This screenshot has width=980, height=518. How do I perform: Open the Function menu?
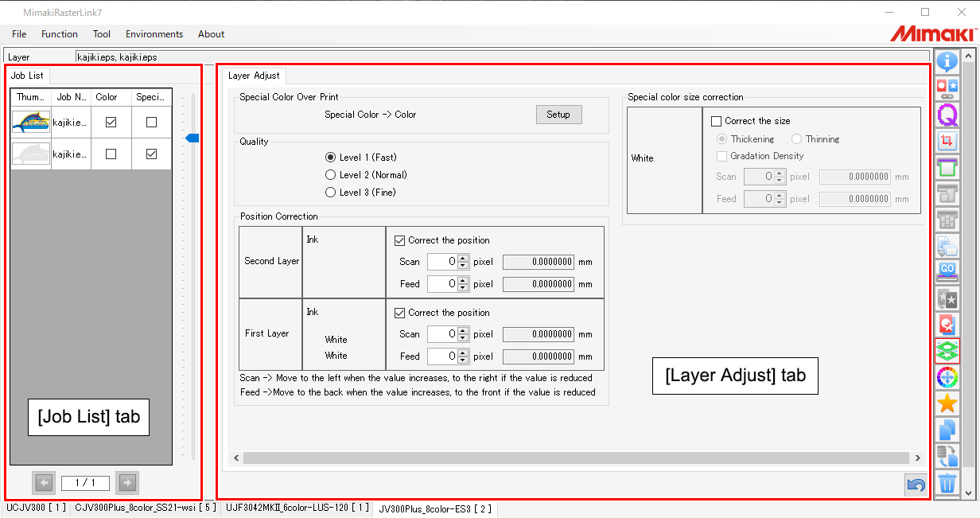click(59, 33)
